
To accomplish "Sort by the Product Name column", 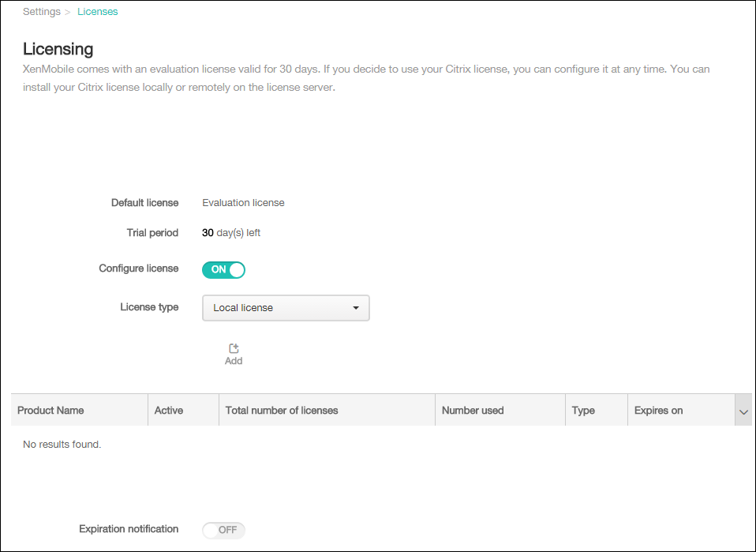I will (51, 411).
